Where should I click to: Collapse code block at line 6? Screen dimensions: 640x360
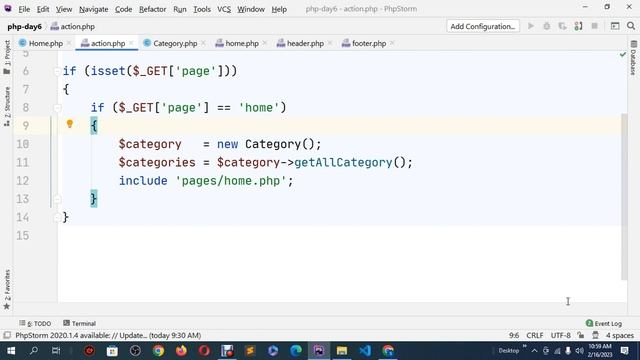[57, 71]
